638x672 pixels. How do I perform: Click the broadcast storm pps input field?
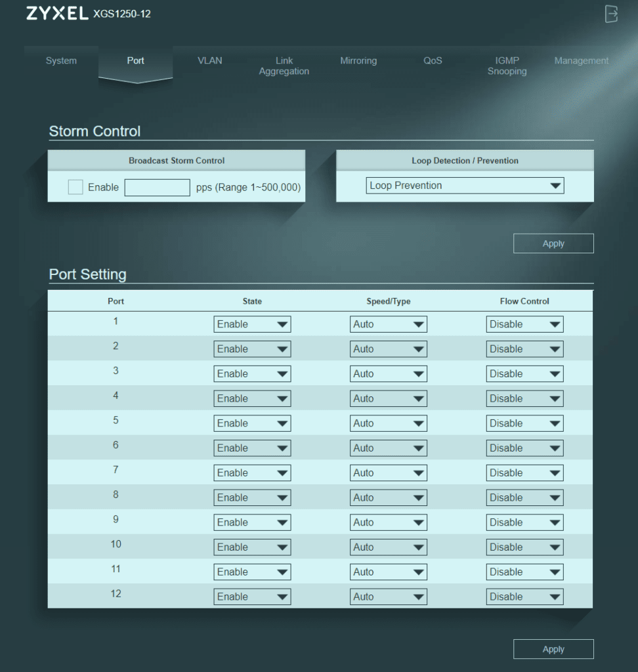(157, 187)
